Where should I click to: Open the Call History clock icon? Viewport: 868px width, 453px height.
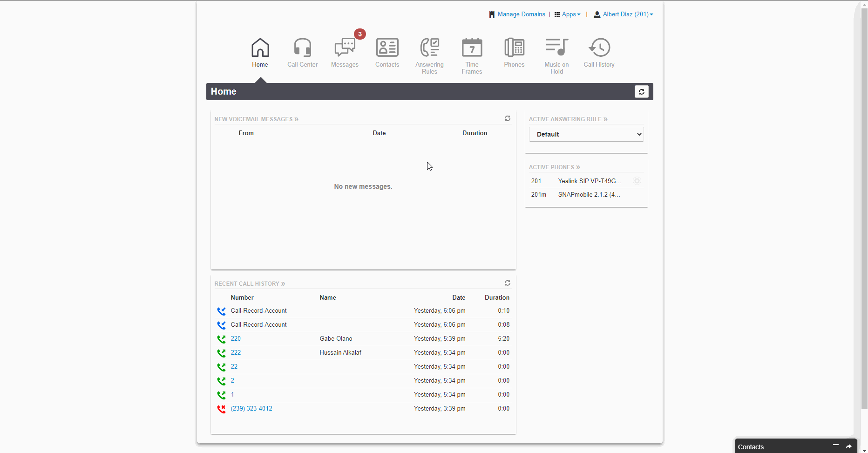point(599,48)
